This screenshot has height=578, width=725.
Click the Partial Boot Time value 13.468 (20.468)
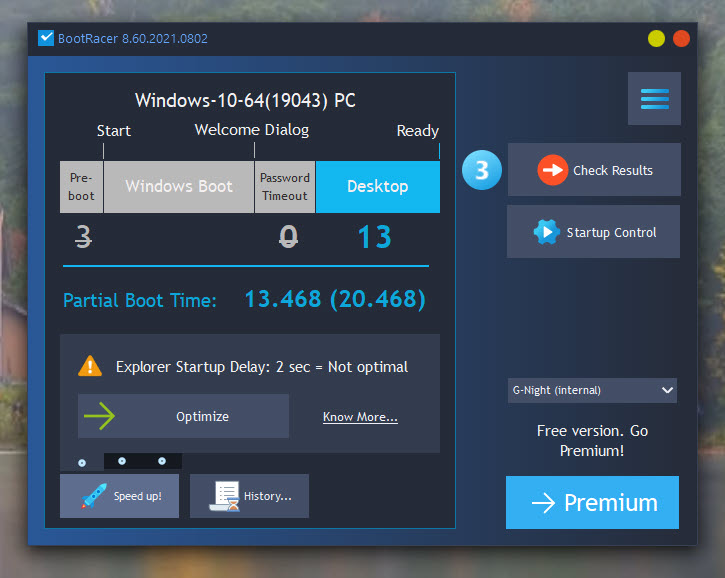click(x=335, y=299)
